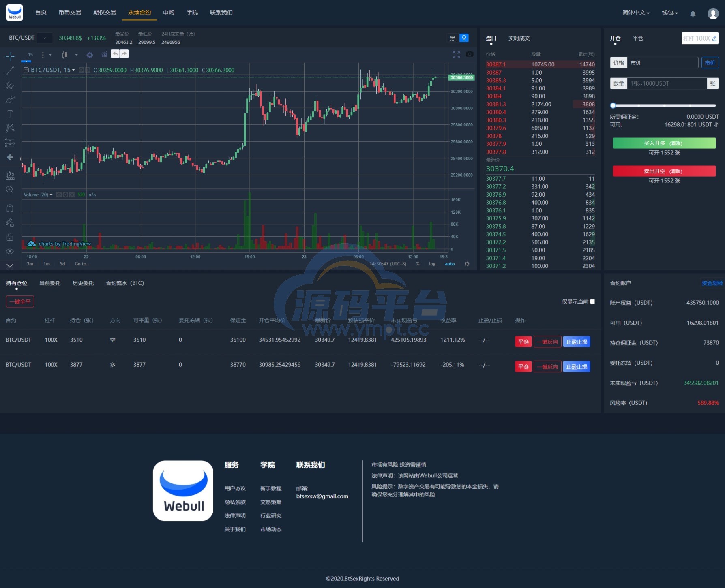Toggle percentage scale option
The image size is (725, 588).
(x=418, y=264)
